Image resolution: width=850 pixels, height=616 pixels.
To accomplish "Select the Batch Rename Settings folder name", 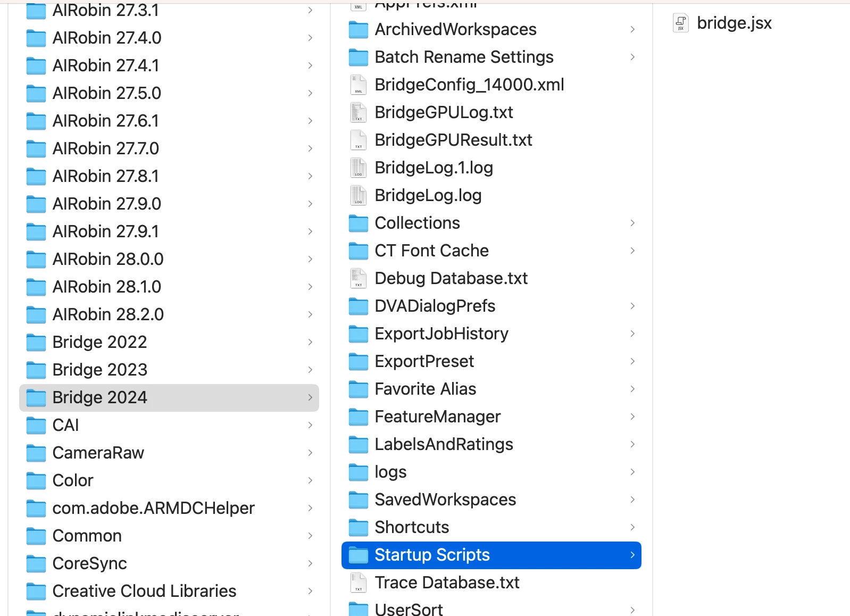I will (464, 57).
